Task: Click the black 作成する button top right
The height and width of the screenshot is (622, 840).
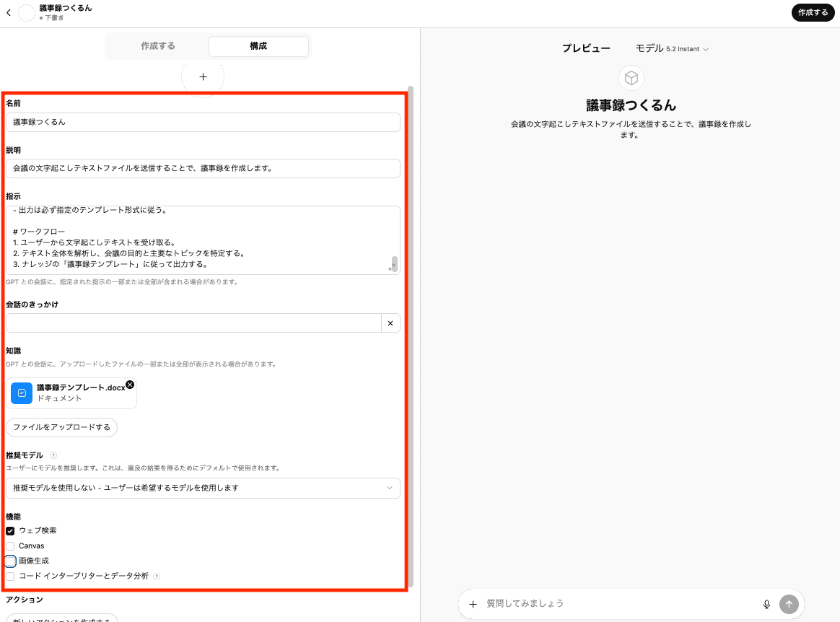Action: tap(813, 12)
